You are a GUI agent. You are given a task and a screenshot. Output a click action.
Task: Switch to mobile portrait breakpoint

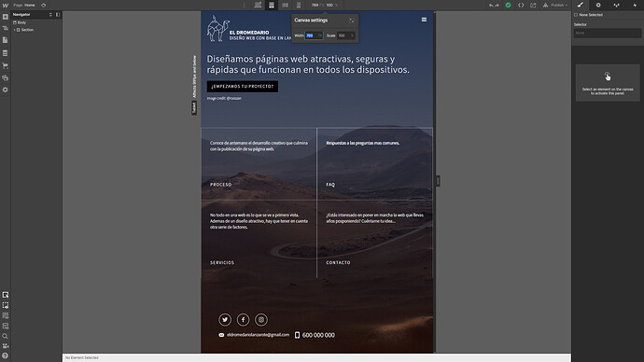click(299, 5)
